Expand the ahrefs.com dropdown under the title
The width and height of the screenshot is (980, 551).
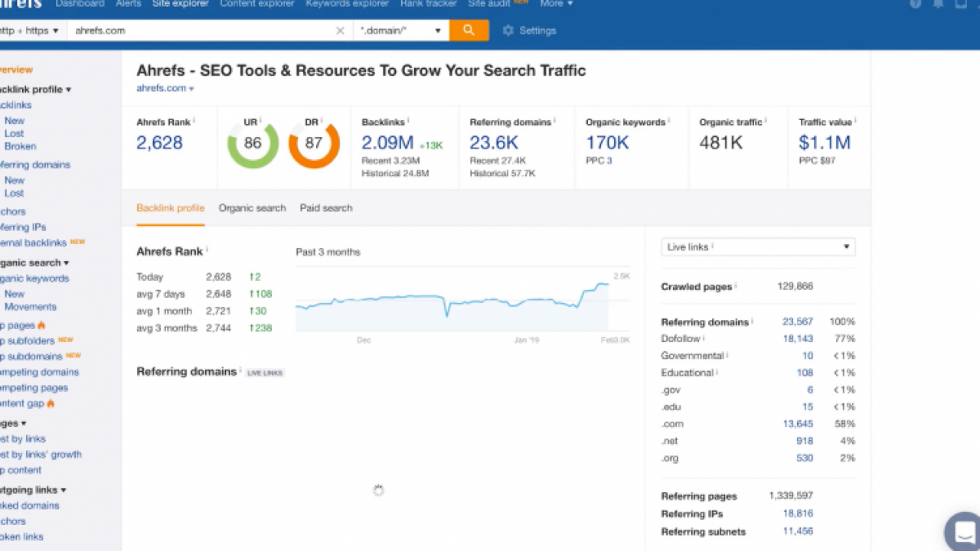point(165,88)
